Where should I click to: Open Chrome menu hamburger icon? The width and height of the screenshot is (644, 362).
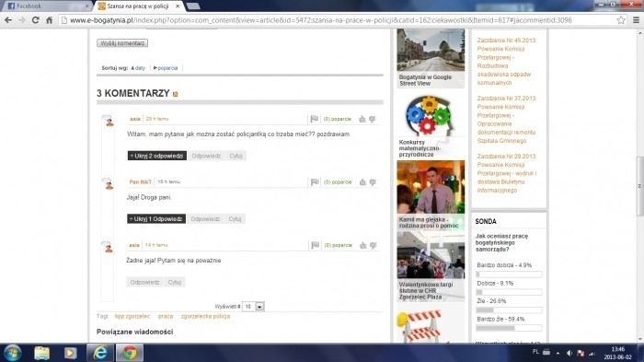pos(637,19)
